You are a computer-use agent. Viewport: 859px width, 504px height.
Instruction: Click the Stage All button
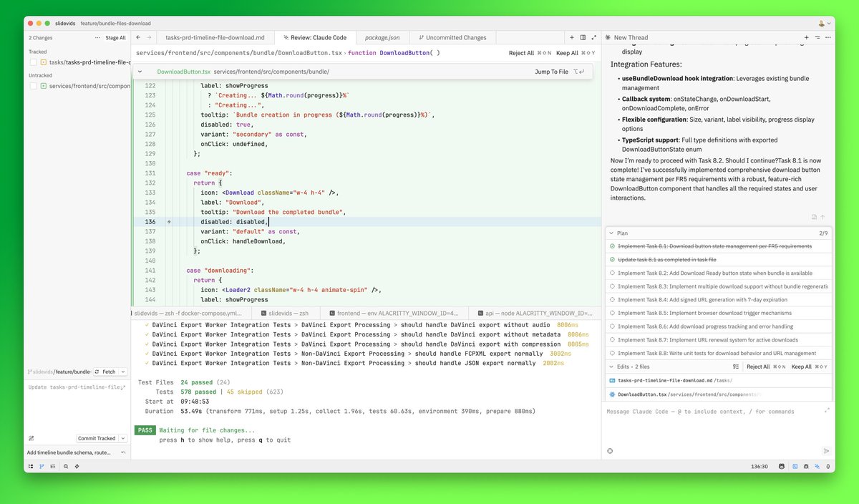coord(115,37)
